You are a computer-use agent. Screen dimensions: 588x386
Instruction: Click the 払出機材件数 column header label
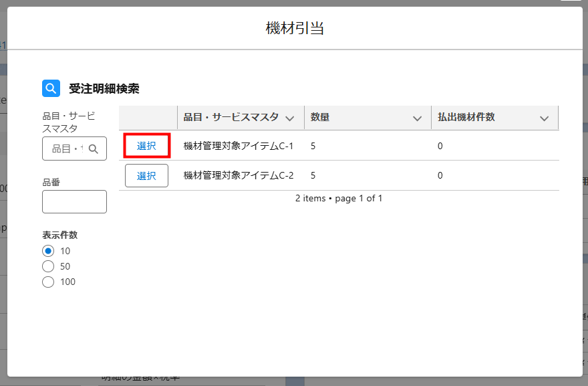tap(466, 118)
